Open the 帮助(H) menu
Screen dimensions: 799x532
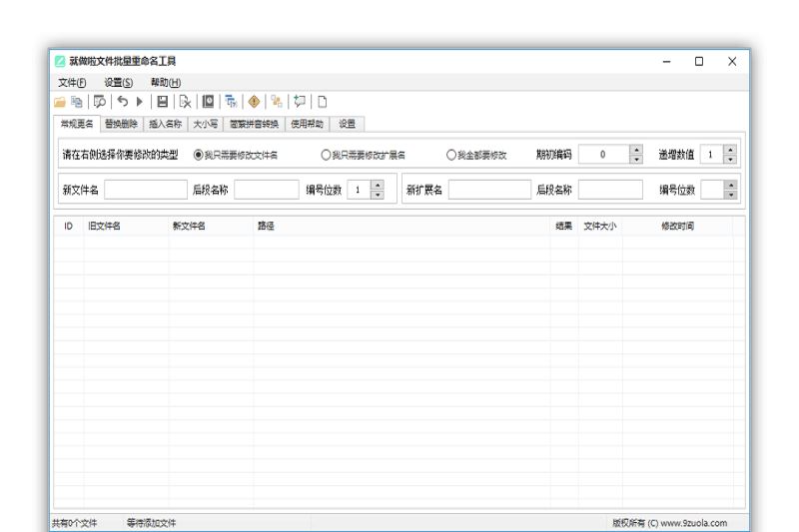tap(166, 83)
